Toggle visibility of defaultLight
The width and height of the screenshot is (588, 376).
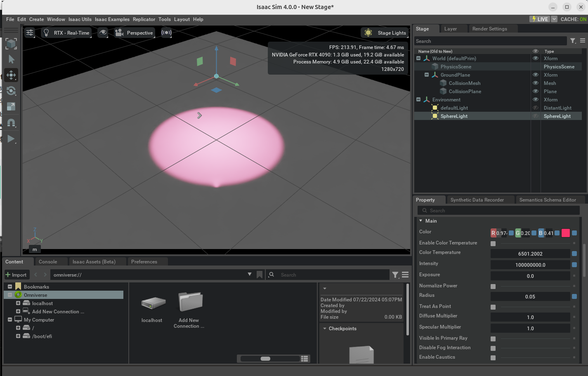click(x=536, y=108)
